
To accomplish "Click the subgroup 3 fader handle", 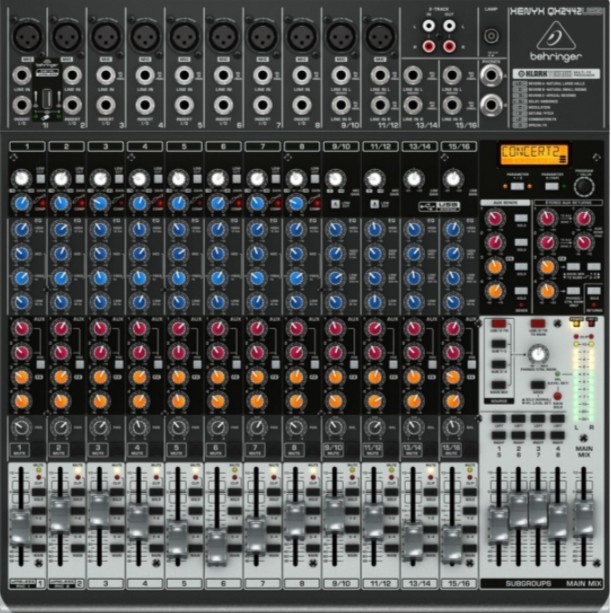I will click(538, 510).
